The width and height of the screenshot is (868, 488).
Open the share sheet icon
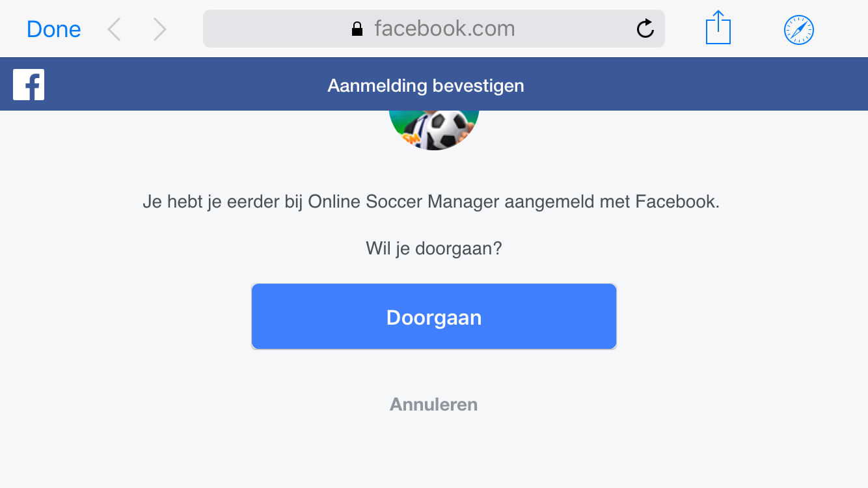coord(718,28)
